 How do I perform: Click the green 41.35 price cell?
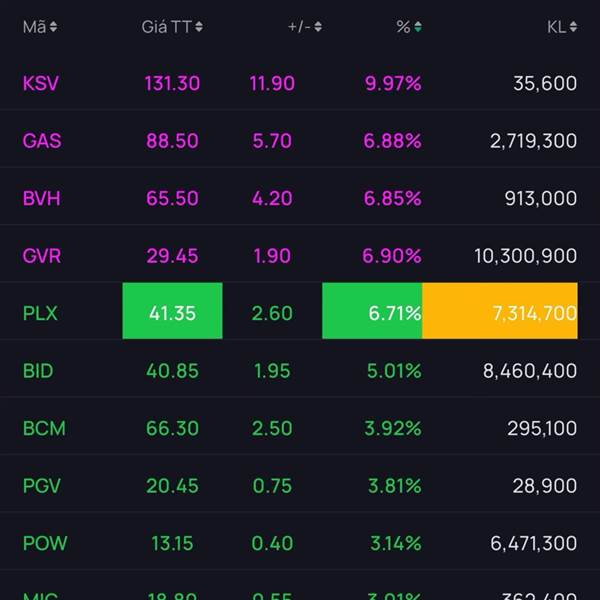pos(172,312)
